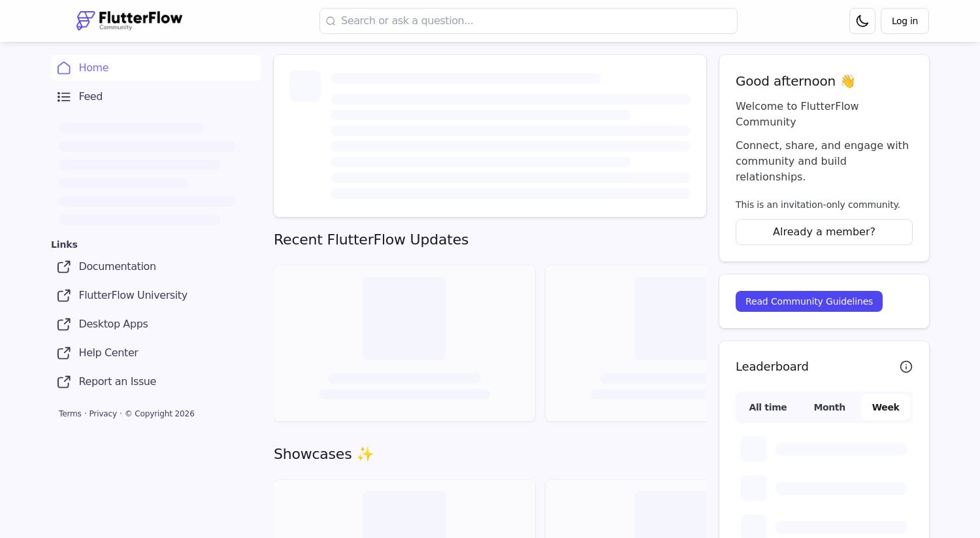Click the Report an Issue icon
The height and width of the screenshot is (538, 980).
coord(63,382)
